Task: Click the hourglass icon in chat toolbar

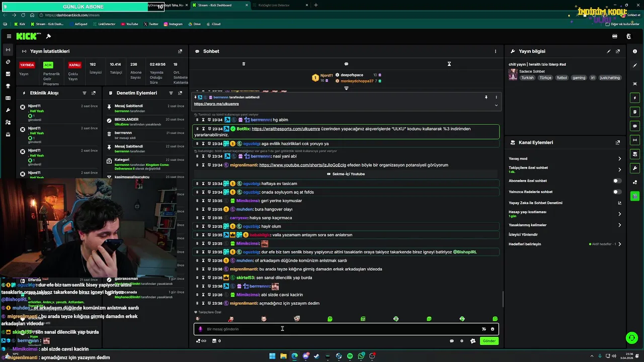Action: pyautogui.click(x=449, y=64)
